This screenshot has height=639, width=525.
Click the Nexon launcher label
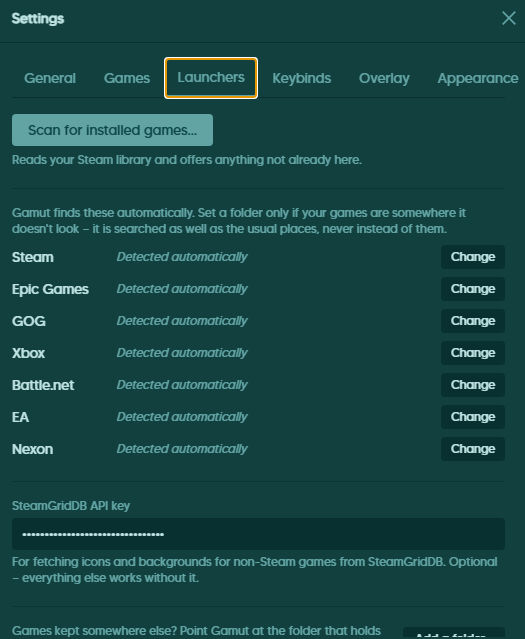[x=33, y=449]
